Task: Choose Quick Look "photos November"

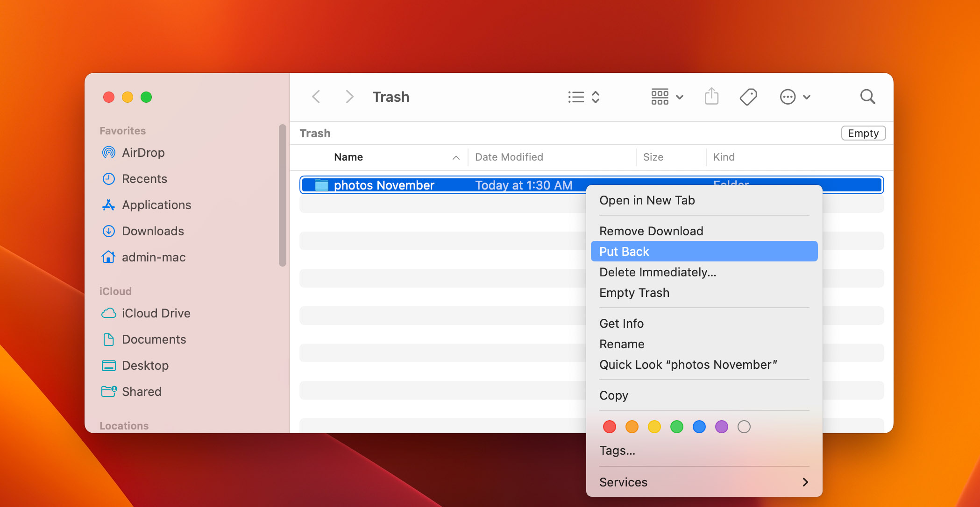Action: pos(704,365)
